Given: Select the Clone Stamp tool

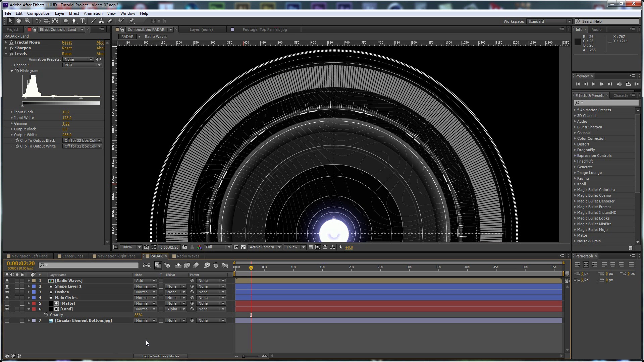Looking at the screenshot, I should click(101, 21).
